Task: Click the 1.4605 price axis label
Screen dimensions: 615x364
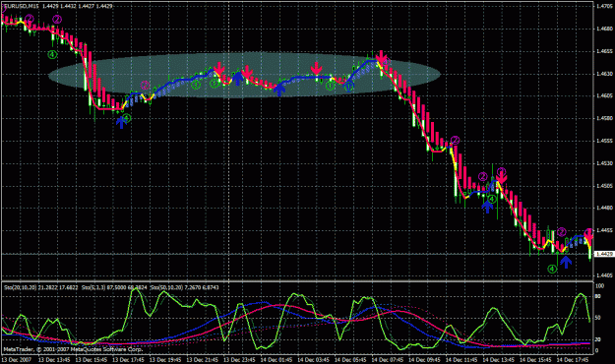Action: click(x=604, y=95)
